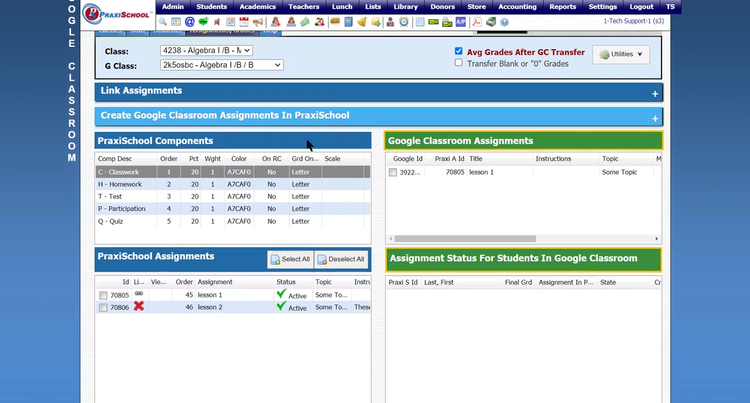
Task: Select the T - Test component row
Action: coord(233,196)
